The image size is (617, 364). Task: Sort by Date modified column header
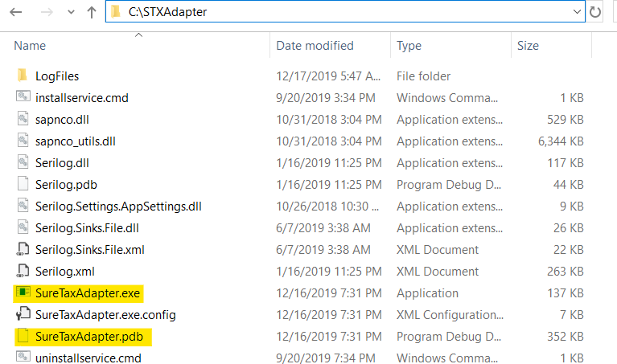click(315, 46)
